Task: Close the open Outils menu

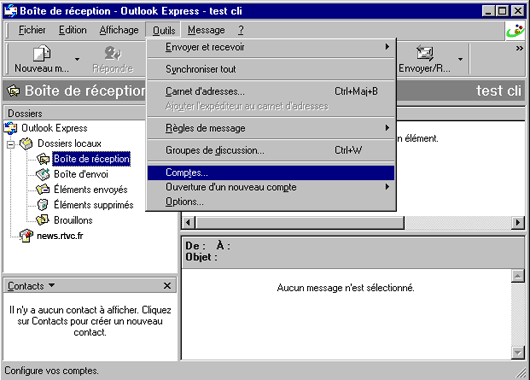Action: click(164, 30)
